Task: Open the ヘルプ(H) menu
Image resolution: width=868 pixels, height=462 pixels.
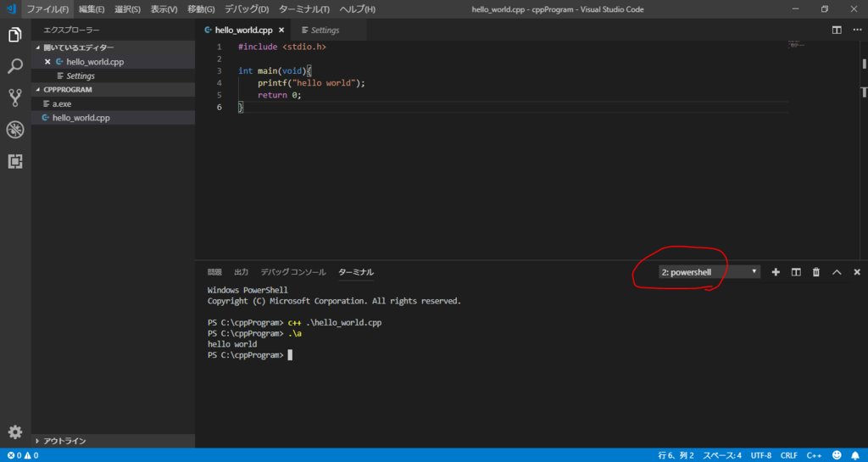Action: pyautogui.click(x=357, y=9)
